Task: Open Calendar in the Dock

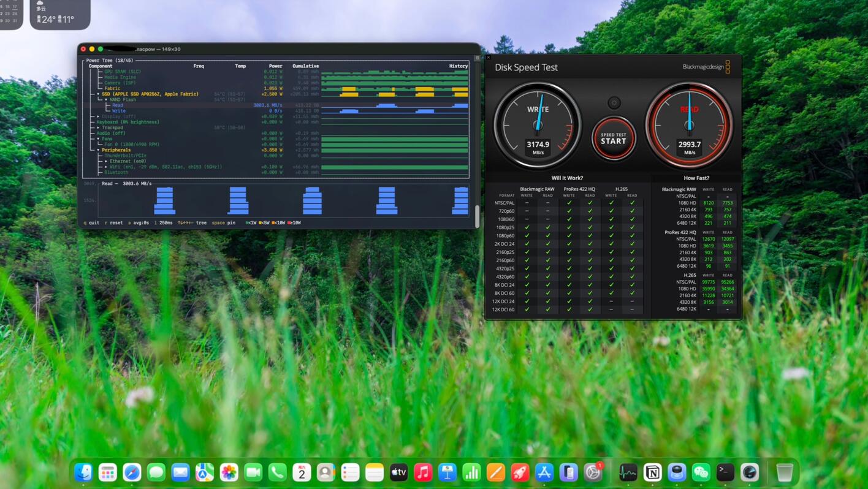Action: 302,472
